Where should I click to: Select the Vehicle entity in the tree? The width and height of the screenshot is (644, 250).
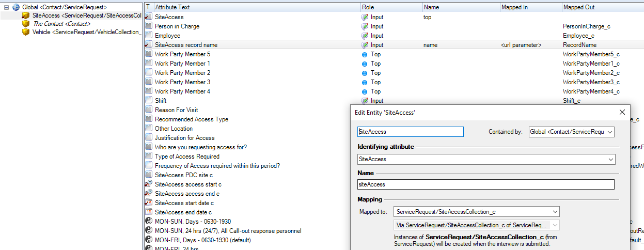86,32
